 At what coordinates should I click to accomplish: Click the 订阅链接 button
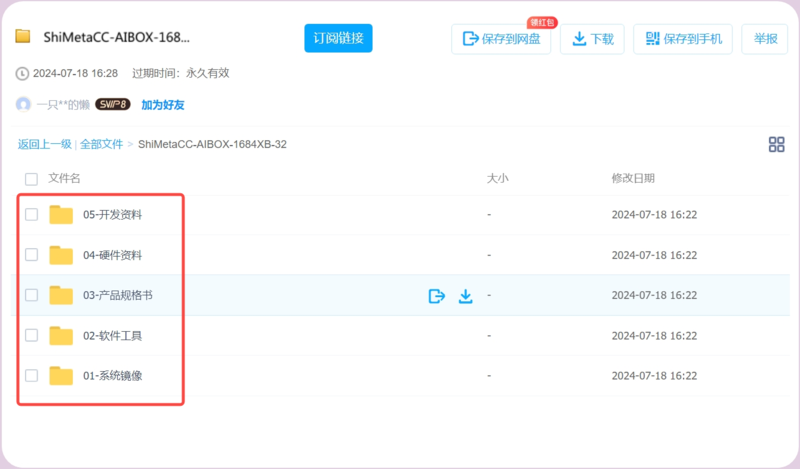coord(338,38)
